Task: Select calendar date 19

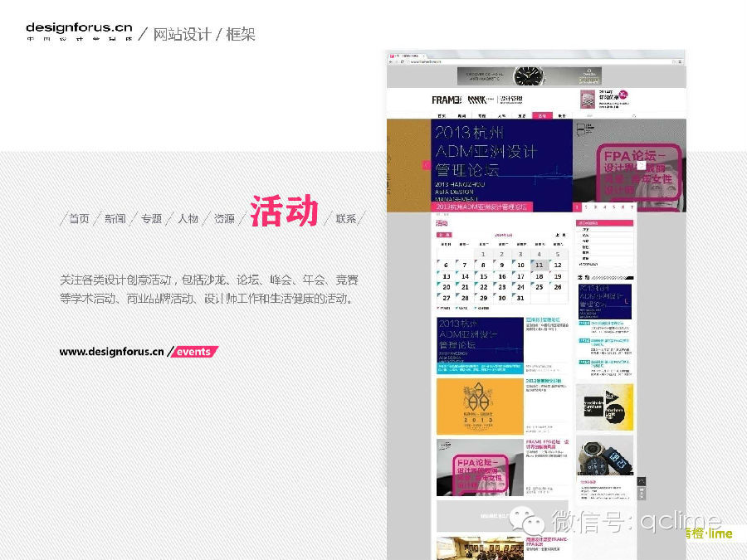Action: point(558,276)
